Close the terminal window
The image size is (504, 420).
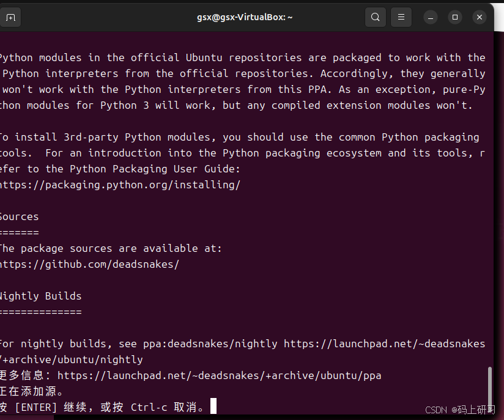point(479,17)
